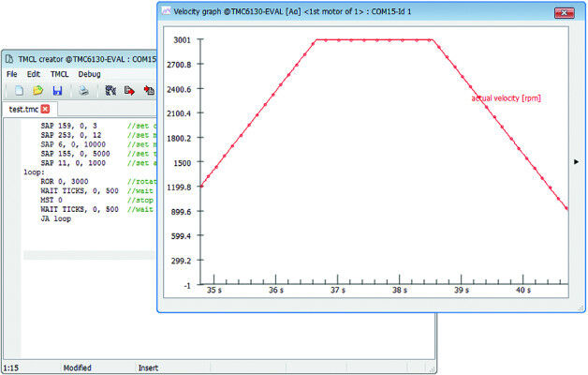Close the test.tmc tab with red X
Screen dimensions: 588x375
tap(45, 109)
